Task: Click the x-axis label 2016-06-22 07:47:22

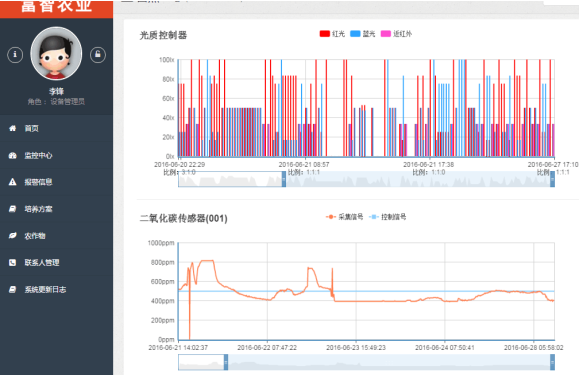Action: click(267, 348)
